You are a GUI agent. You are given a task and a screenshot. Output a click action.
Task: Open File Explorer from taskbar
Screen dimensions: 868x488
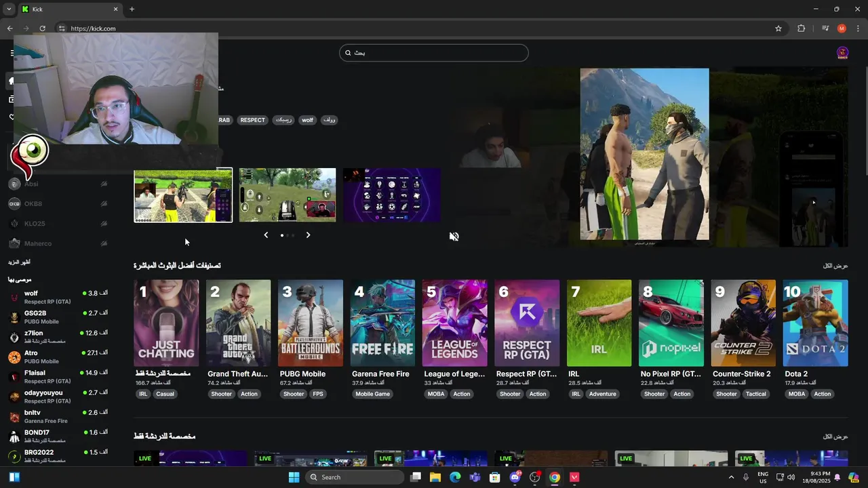coord(435,477)
